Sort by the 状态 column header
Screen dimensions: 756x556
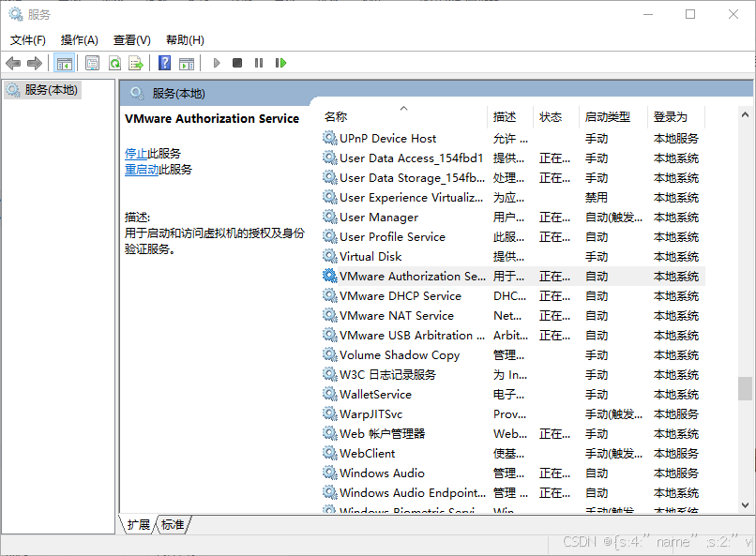click(556, 116)
